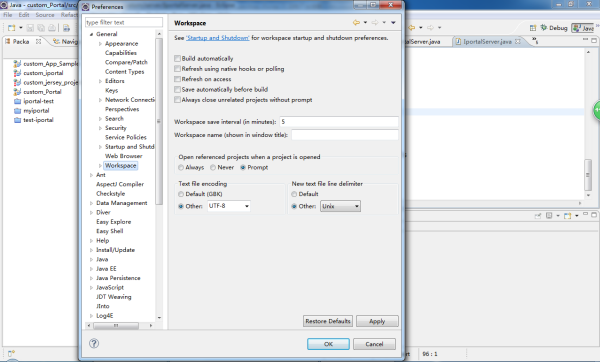Viewport: 600px width, 362px height.
Task: Toggle Refresh on access checkbox
Action: (177, 79)
